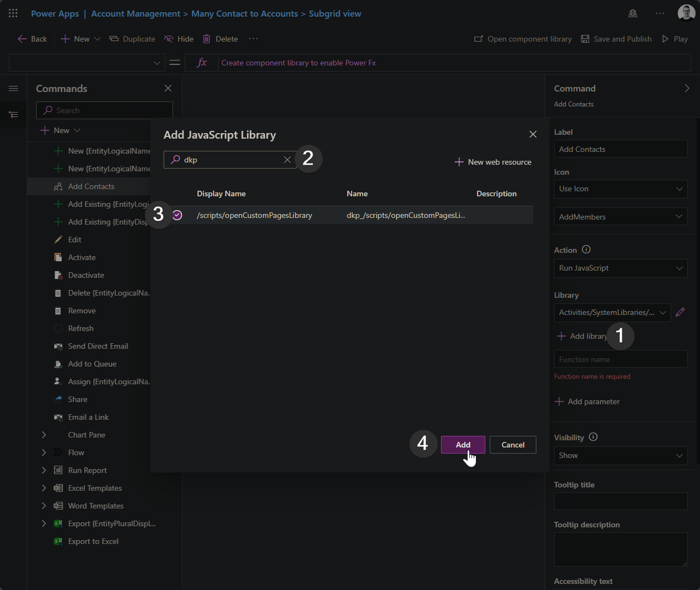This screenshot has height=590, width=700.
Task: Open the property selector dropdown
Action: 87,63
